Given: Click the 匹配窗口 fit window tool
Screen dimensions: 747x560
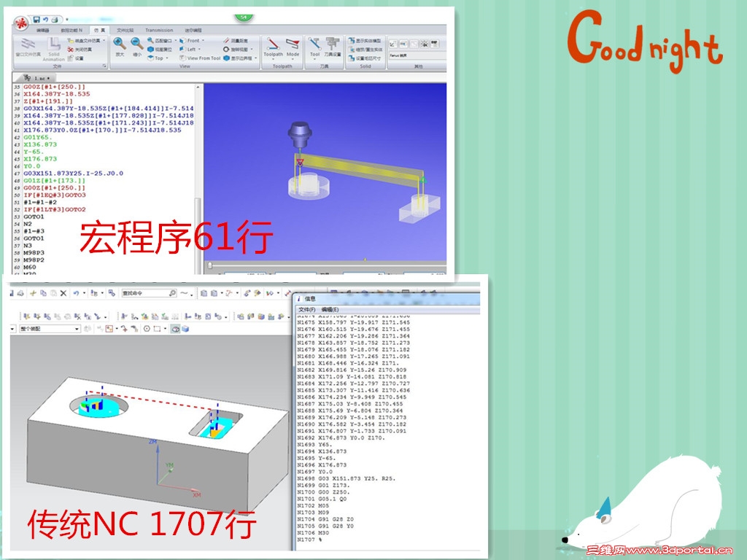Looking at the screenshot, I should (162, 41).
